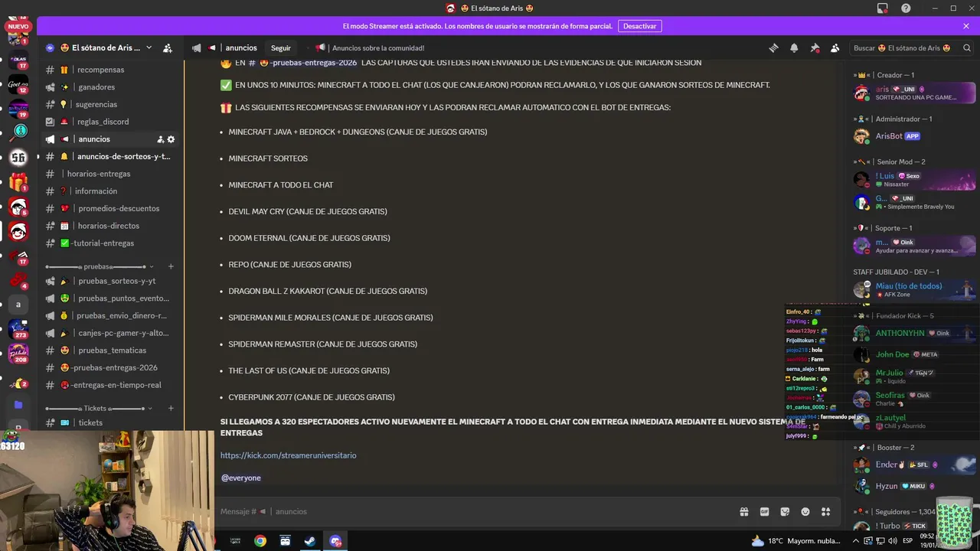
Task: Add channel to Tickets category
Action: 171,408
